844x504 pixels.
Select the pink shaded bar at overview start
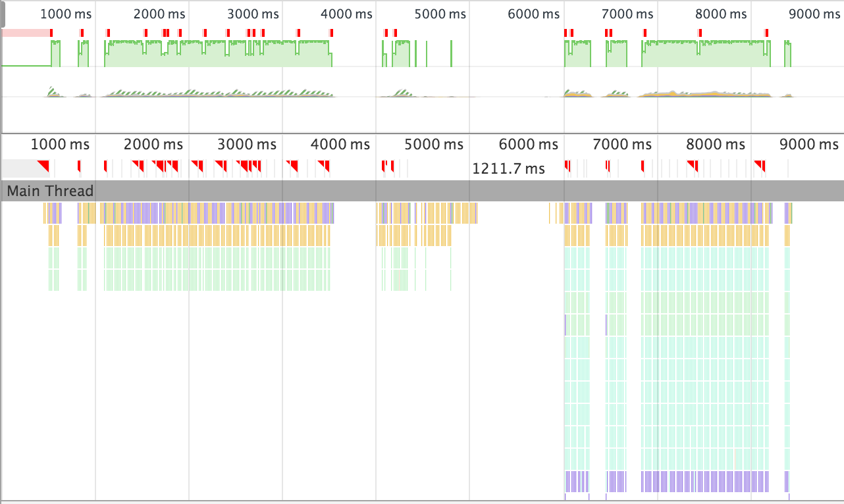(26, 33)
